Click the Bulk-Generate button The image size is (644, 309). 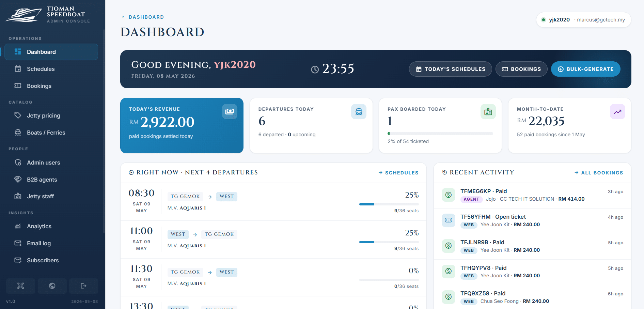tap(586, 69)
